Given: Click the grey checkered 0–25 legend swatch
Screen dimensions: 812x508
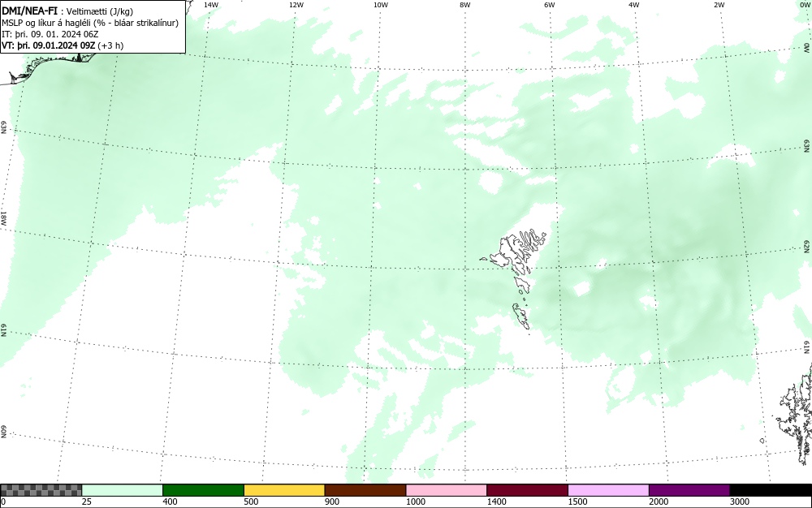Looking at the screenshot, I should pyautogui.click(x=41, y=490).
